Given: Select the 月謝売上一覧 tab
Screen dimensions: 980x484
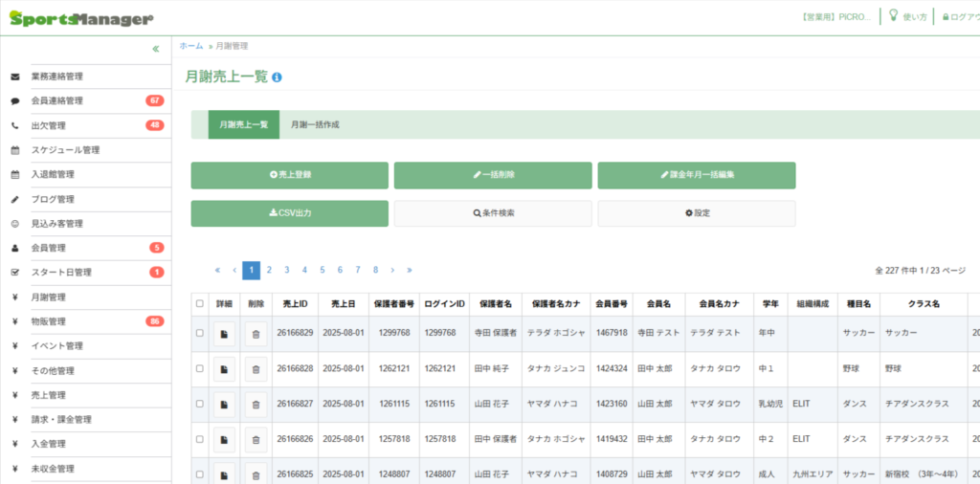Looking at the screenshot, I should tap(244, 125).
